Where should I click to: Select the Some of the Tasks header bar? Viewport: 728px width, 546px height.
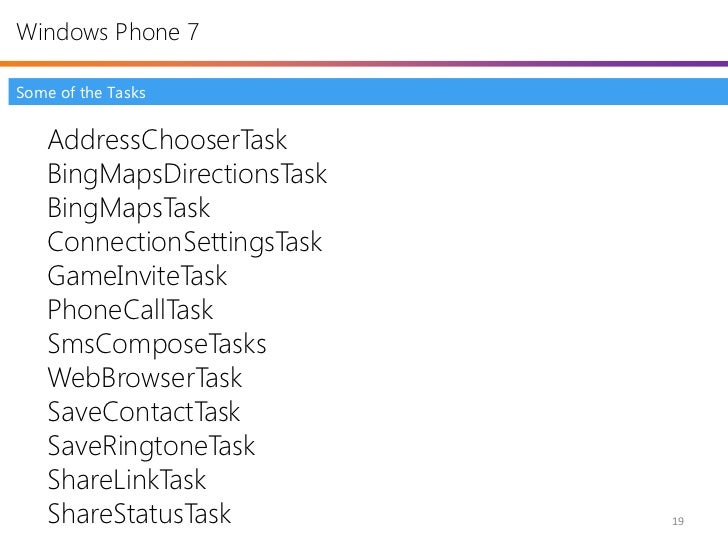pyautogui.click(x=368, y=91)
